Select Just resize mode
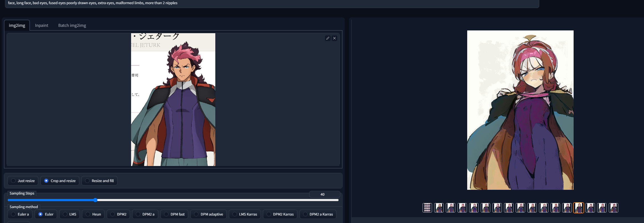Viewport: 644px width, 223px height. (23, 181)
